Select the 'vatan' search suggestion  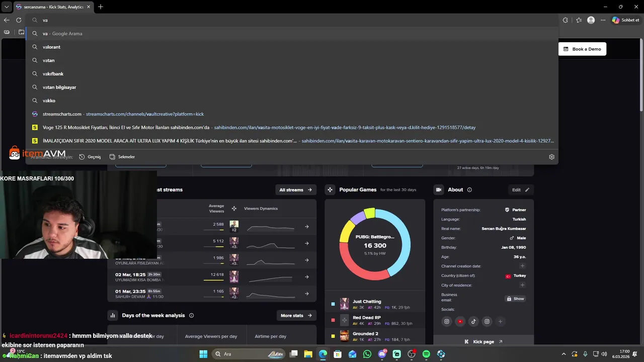click(292, 60)
